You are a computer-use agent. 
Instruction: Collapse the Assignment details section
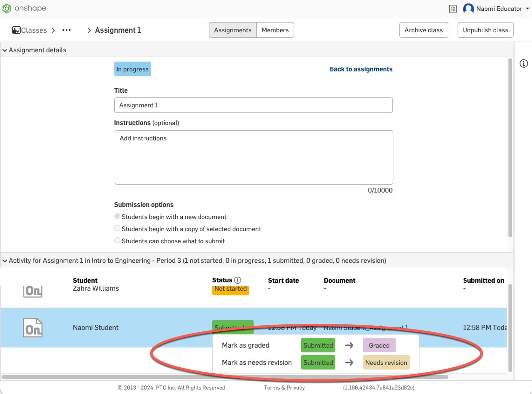(5, 50)
